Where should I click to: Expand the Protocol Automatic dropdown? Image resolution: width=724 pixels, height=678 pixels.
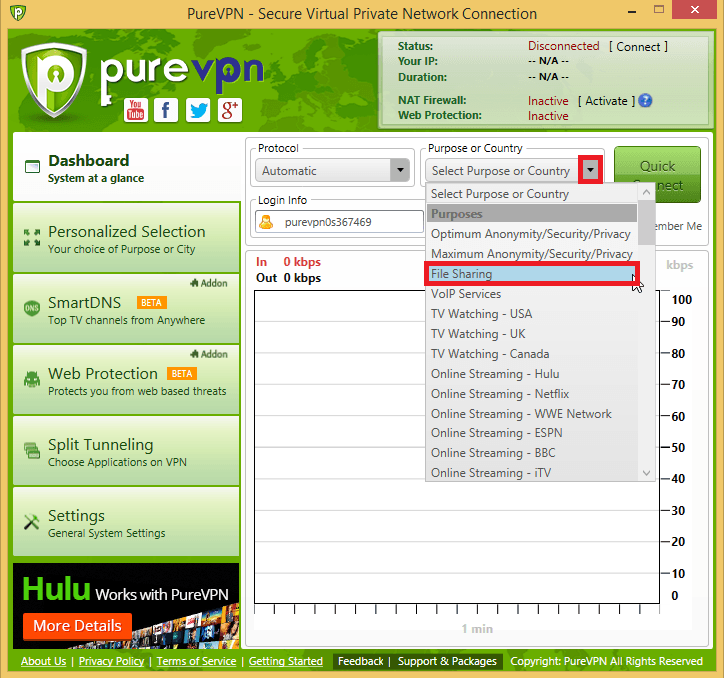(400, 171)
